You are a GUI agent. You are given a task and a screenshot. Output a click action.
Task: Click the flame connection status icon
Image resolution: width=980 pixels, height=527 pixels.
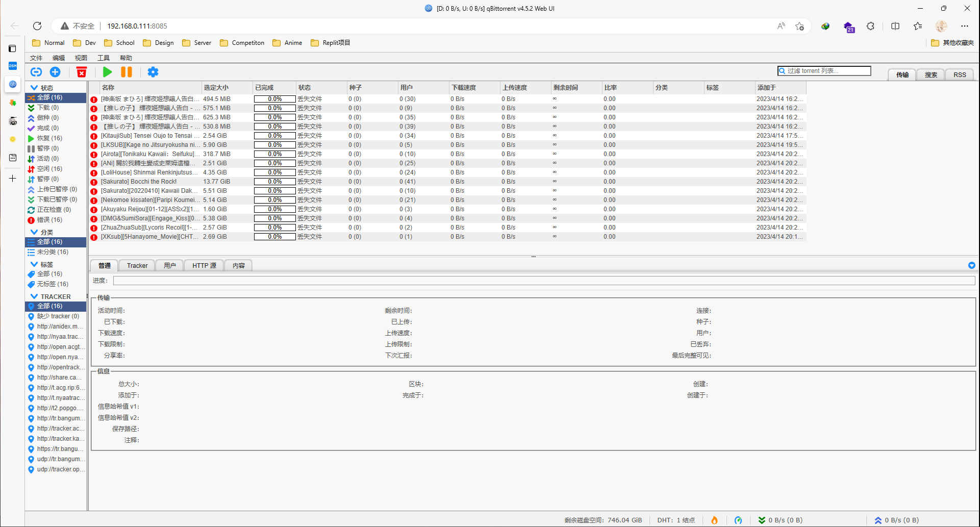(x=714, y=520)
